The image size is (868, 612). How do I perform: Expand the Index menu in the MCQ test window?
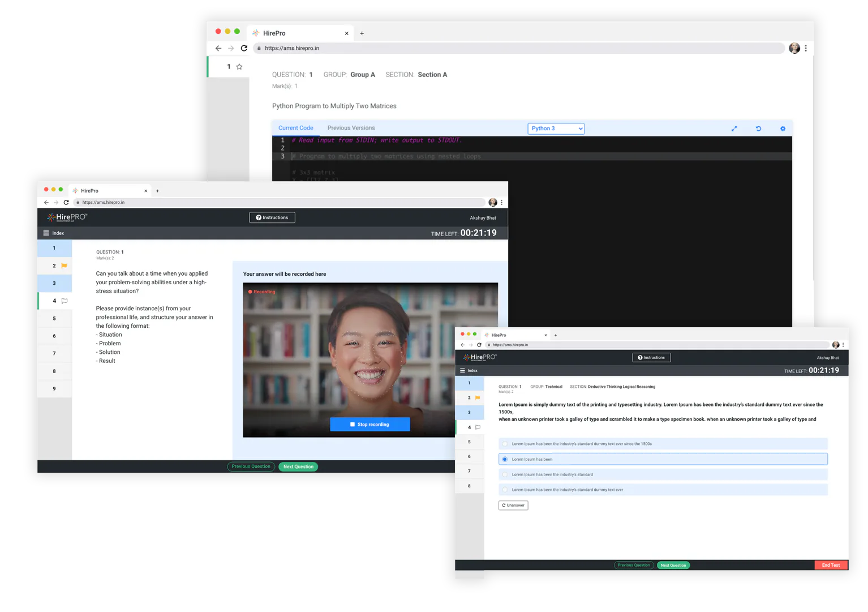coord(462,371)
